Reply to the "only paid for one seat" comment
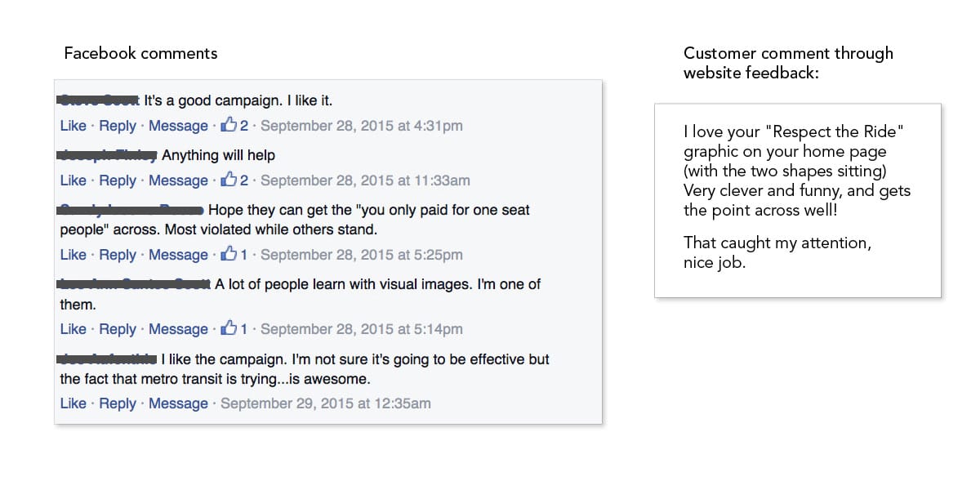This screenshot has height=490, width=980. 118,255
